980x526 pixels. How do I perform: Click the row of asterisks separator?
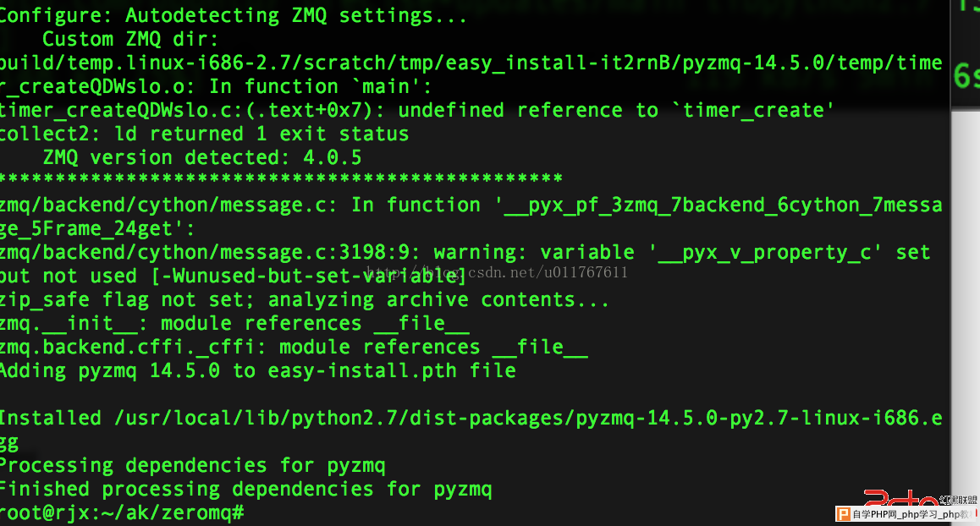click(x=281, y=180)
